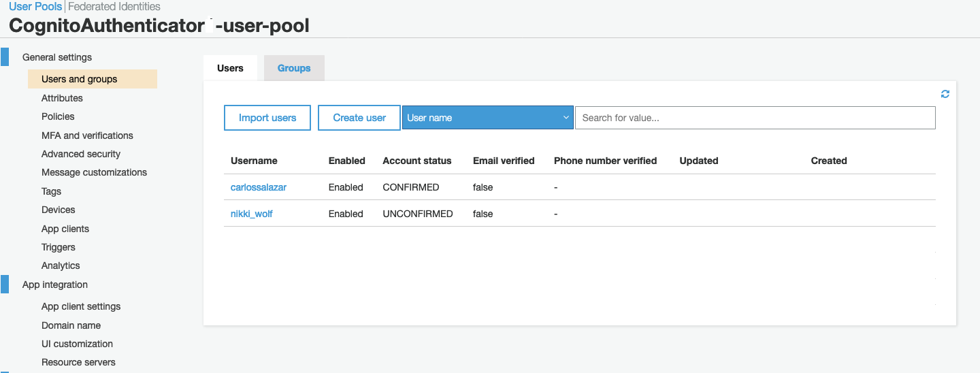Focus the Search for value field
This screenshot has height=373, width=980.
pos(755,118)
